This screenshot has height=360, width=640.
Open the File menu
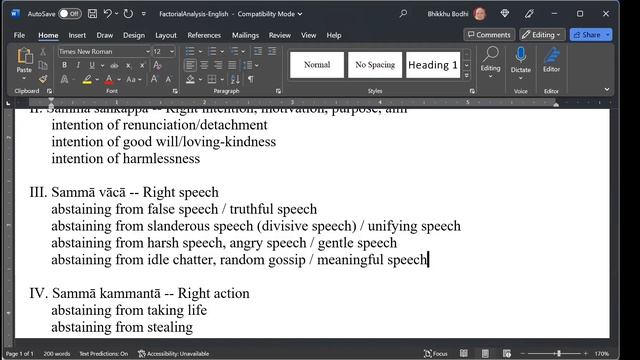tap(19, 35)
